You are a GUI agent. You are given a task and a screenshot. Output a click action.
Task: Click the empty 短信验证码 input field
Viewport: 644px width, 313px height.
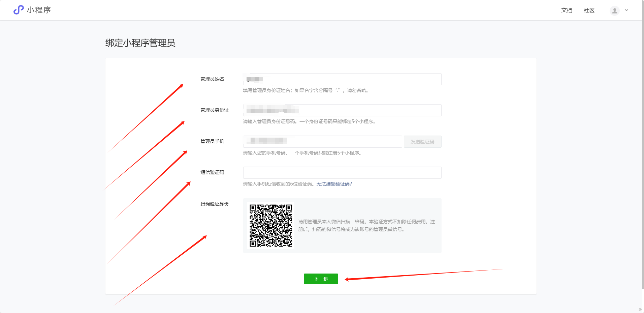pos(342,173)
